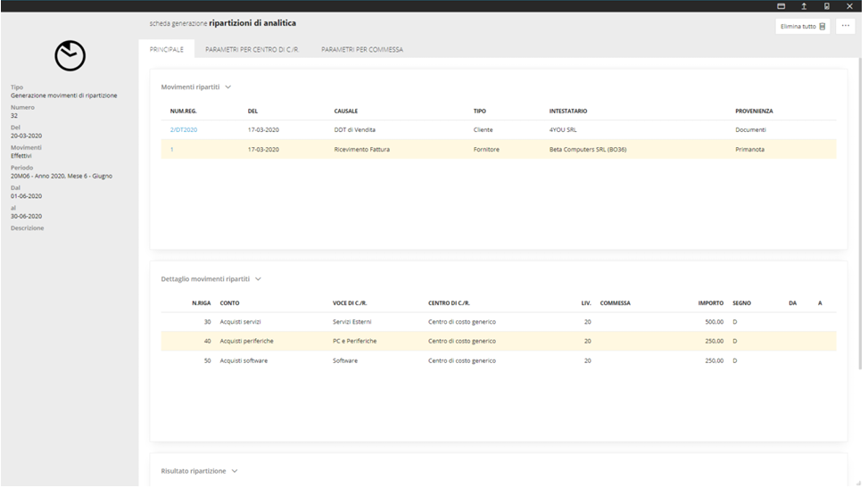Open the three-dots more options menu
Image resolution: width=868 pixels, height=488 pixels.
click(845, 26)
